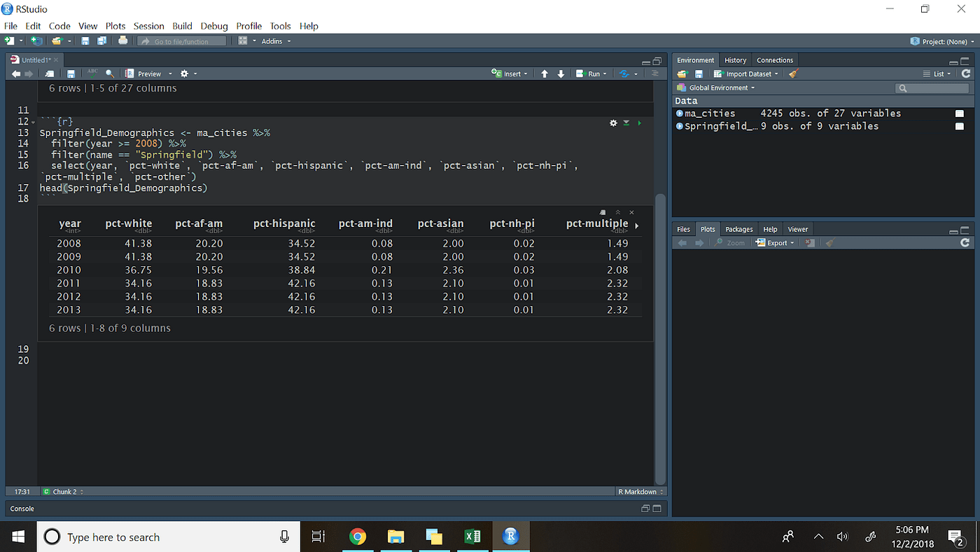Collapse code chunk at line 12
980x552 pixels.
pyautogui.click(x=33, y=122)
